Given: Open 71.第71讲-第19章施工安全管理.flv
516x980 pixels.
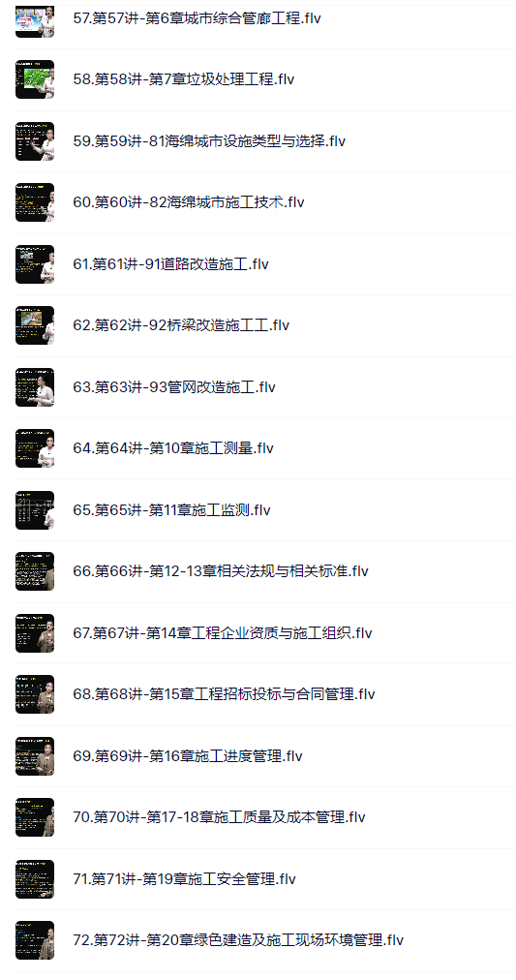Looking at the screenshot, I should point(184,880).
